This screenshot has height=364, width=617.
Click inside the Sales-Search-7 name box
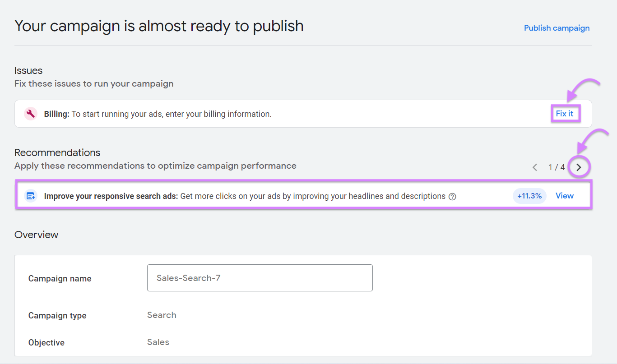(x=260, y=278)
